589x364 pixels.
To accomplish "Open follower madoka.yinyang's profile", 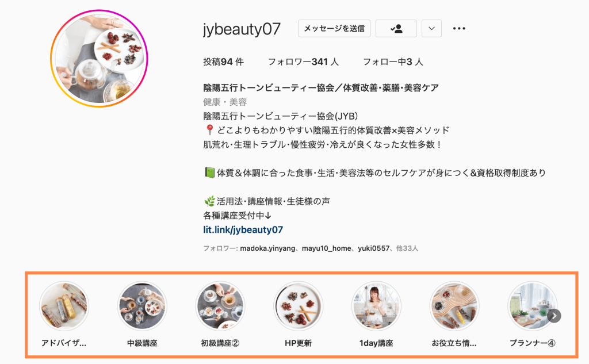I will [x=267, y=248].
